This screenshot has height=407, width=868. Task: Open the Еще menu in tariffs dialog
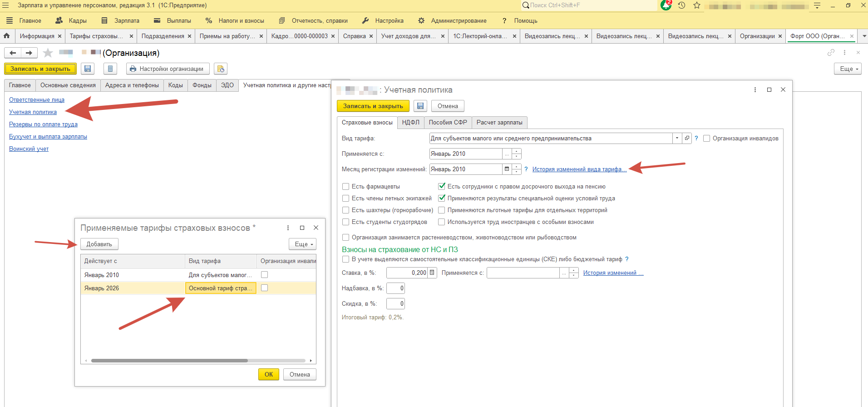click(303, 244)
